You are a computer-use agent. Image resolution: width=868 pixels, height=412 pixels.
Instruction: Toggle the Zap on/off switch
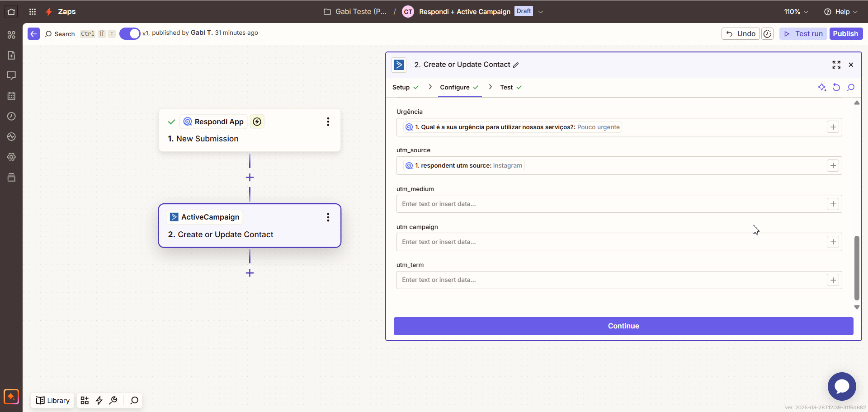point(130,34)
